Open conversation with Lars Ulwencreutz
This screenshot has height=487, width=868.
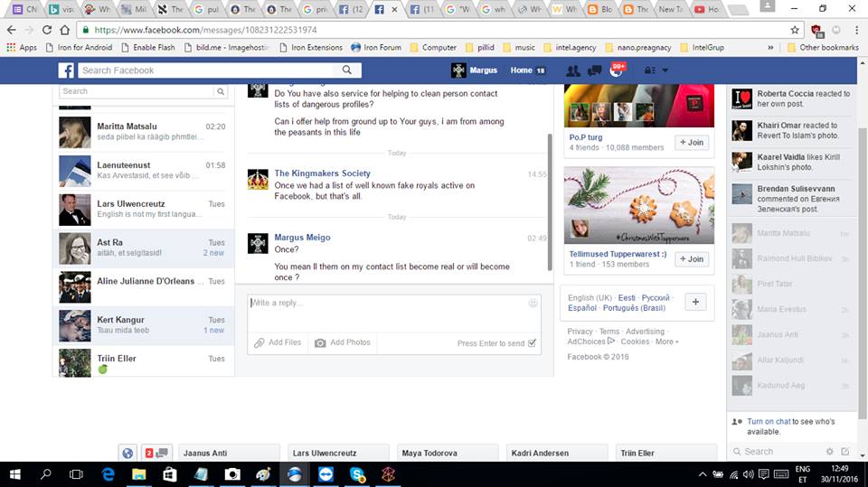[144, 210]
